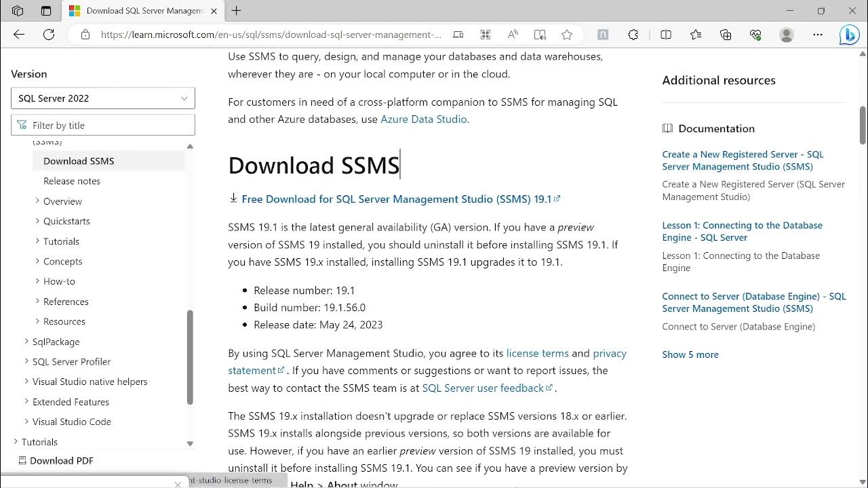Image resolution: width=868 pixels, height=488 pixels.
Task: Expand the SQL Server Profiler node
Action: tap(26, 361)
